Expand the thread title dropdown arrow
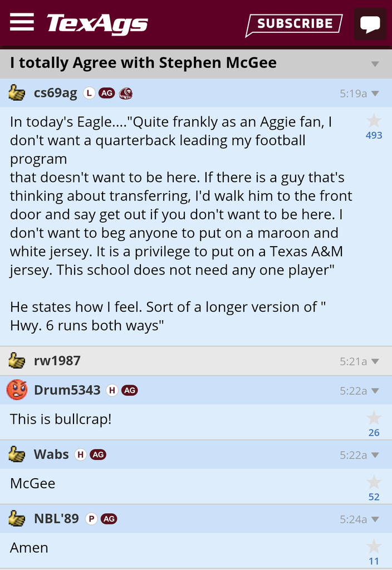 pyautogui.click(x=375, y=64)
